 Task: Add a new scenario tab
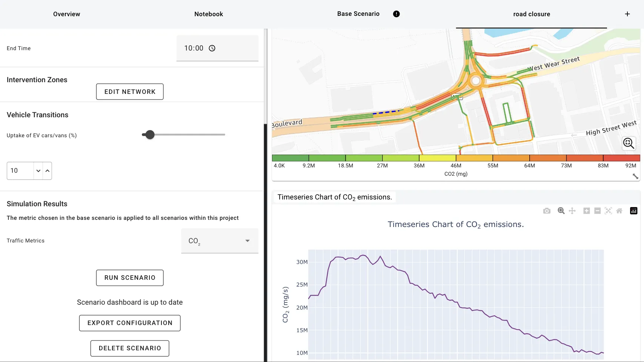[x=627, y=14]
